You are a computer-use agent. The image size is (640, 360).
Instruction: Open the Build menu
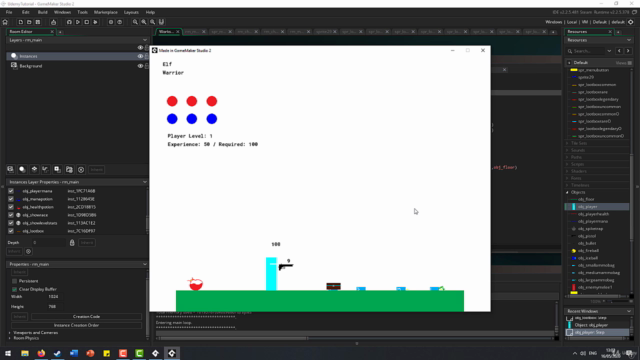pos(42,12)
